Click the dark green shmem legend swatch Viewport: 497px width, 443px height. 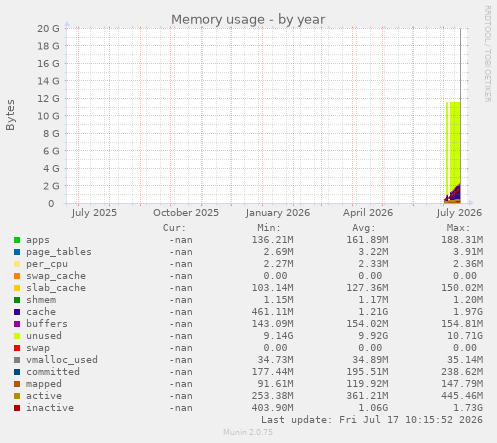click(17, 300)
